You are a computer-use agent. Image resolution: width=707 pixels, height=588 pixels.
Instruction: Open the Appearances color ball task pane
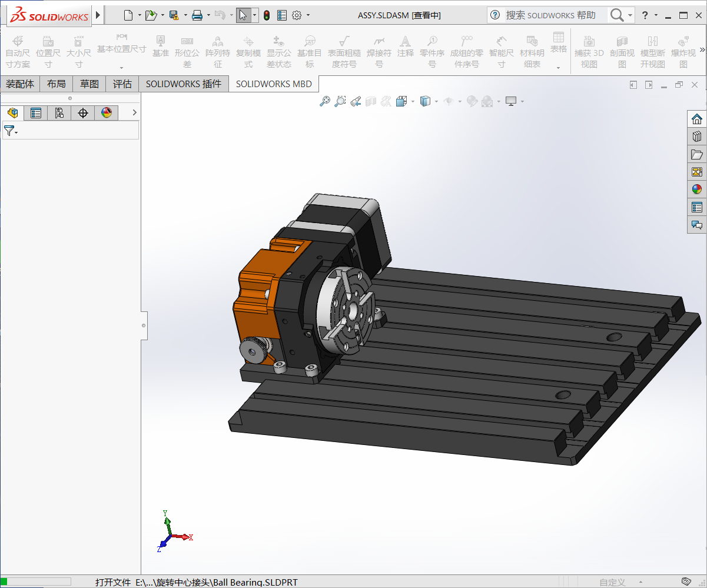click(697, 190)
